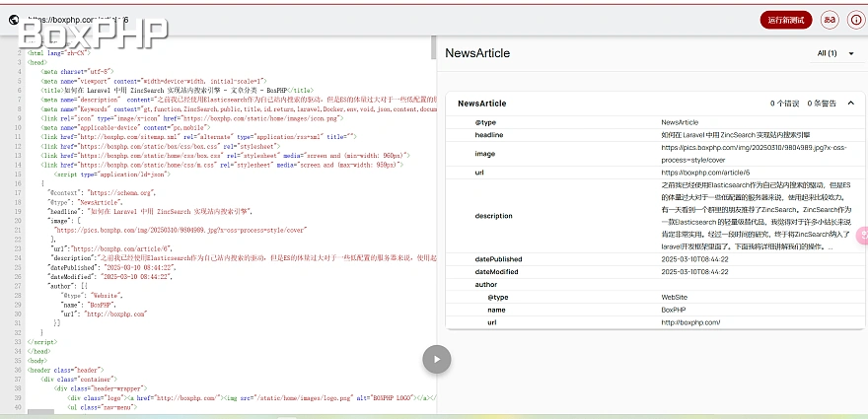Select the name property label under author
The width and height of the screenshot is (868, 419).
(x=496, y=310)
